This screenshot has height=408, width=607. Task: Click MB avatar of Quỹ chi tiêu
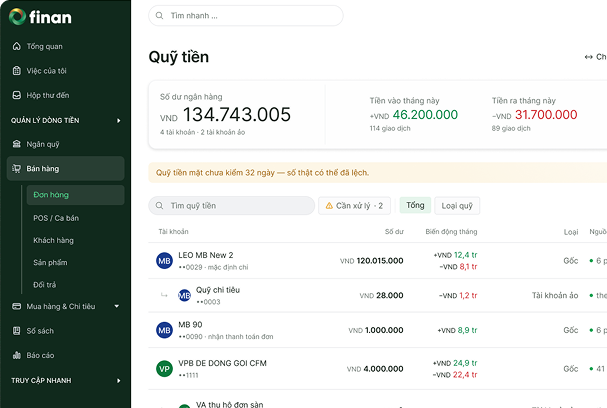(x=184, y=295)
